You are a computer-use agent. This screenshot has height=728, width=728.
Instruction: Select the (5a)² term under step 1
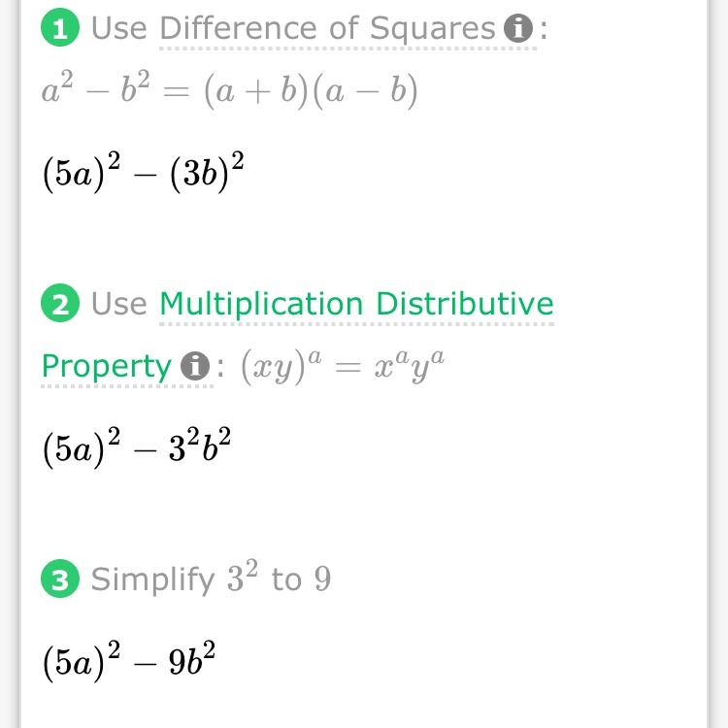(83, 174)
